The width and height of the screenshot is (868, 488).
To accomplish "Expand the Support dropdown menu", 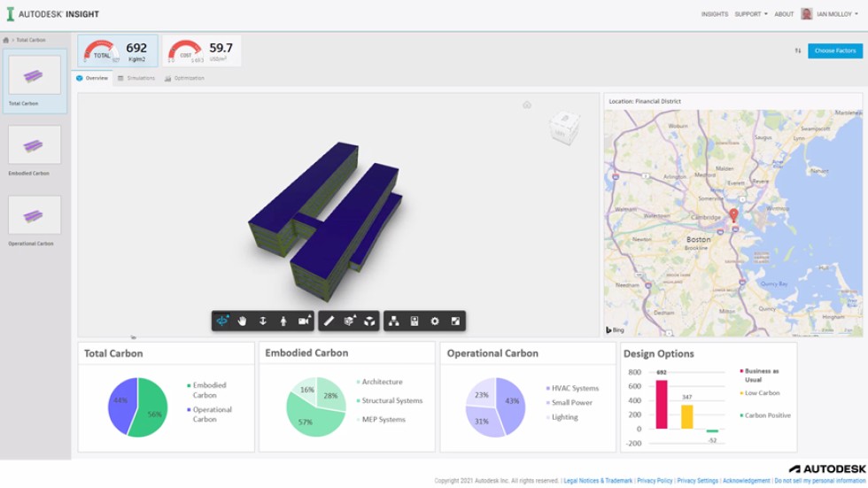I will coord(750,14).
